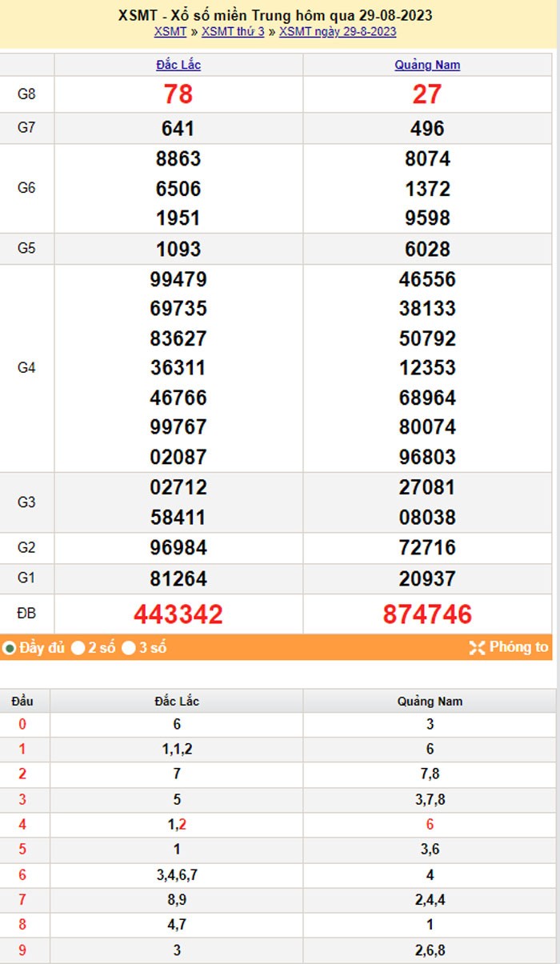The image size is (560, 964).
Task: Click the expand arrows icon beside Phóng to
Action: [477, 648]
